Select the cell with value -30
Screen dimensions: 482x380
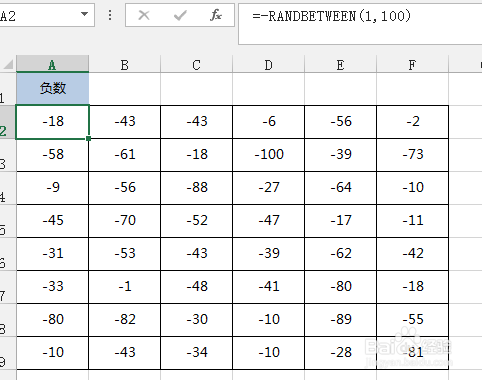[196, 320]
